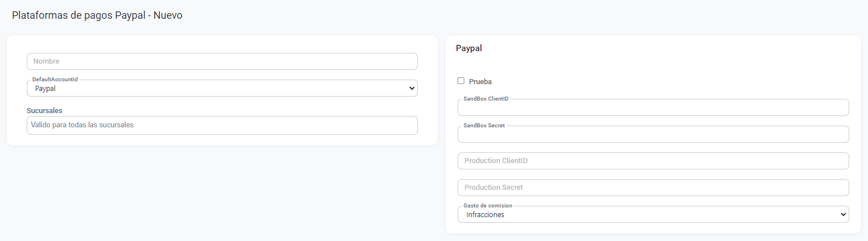This screenshot has height=241, width=868.
Task: Click into the Production ClientID field
Action: tap(653, 161)
